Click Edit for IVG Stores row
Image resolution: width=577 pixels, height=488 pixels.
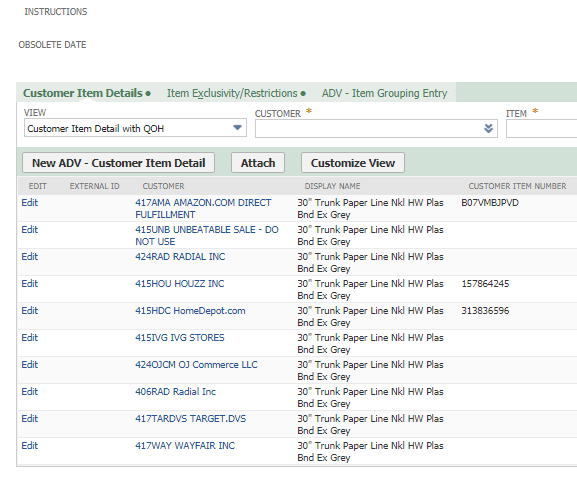pyautogui.click(x=29, y=337)
